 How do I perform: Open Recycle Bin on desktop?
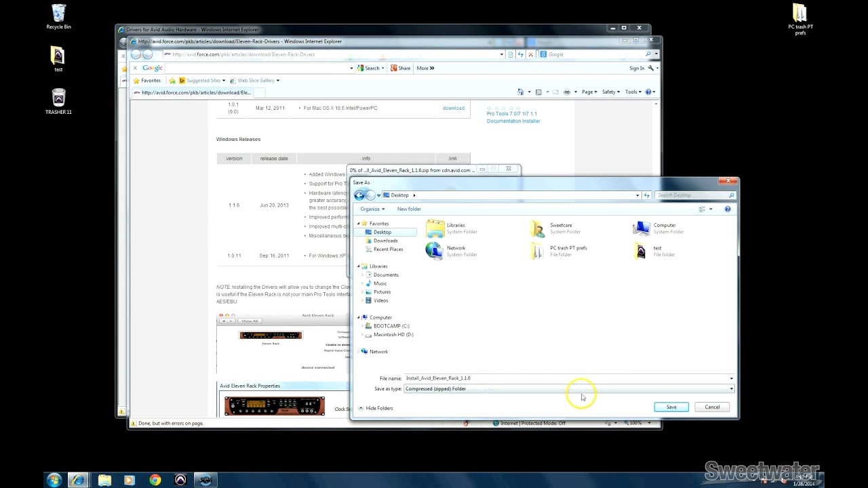tap(58, 17)
